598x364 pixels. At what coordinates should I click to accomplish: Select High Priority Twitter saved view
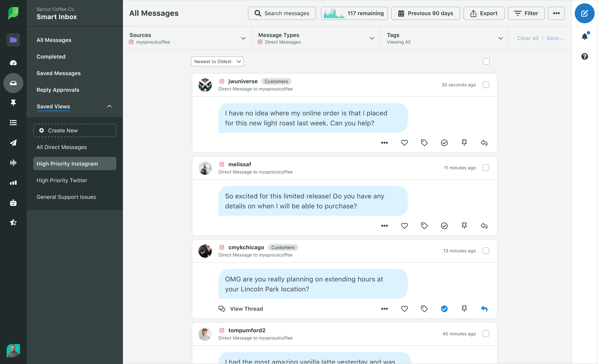click(x=62, y=180)
